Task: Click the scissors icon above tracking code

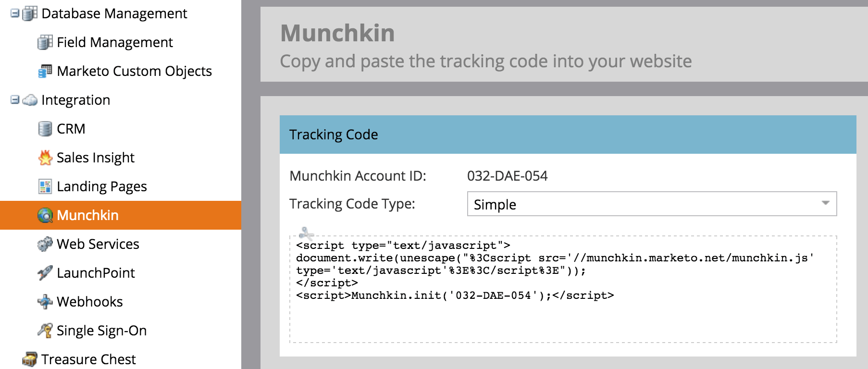Action: tap(306, 234)
